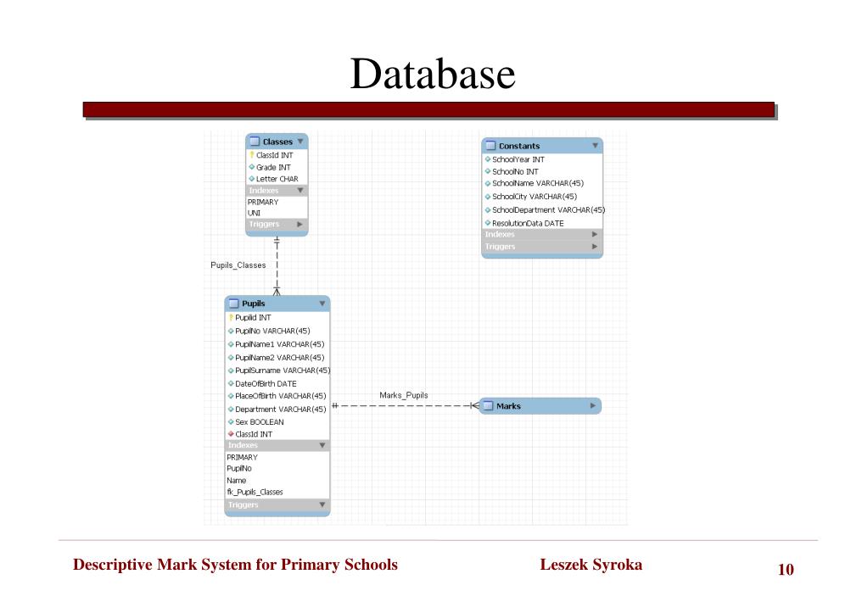Click the diamond icon next to Grade INT
Screen dimensions: 868x613
[252, 166]
